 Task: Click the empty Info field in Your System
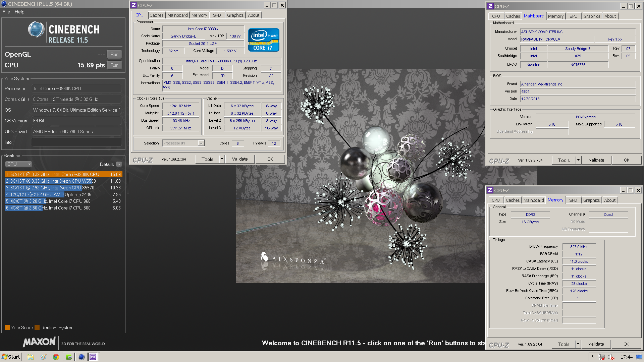[x=76, y=142]
